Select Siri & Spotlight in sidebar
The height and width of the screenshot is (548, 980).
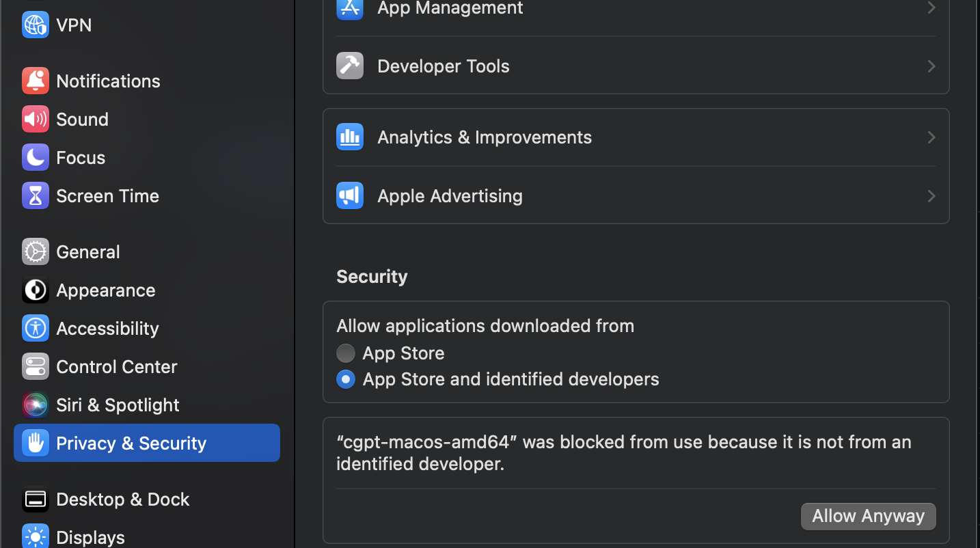click(x=147, y=405)
